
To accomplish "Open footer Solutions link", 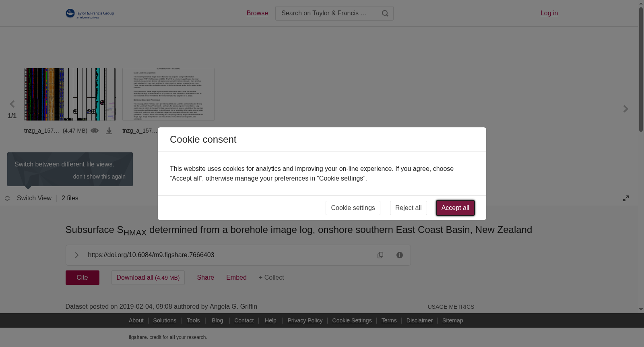I will [165, 320].
